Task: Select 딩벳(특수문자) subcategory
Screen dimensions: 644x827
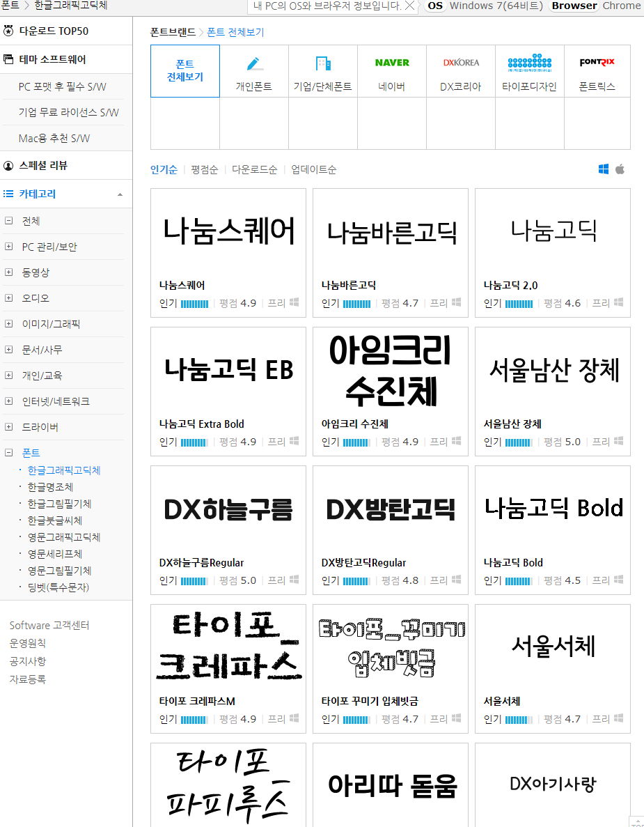Action: point(58,587)
